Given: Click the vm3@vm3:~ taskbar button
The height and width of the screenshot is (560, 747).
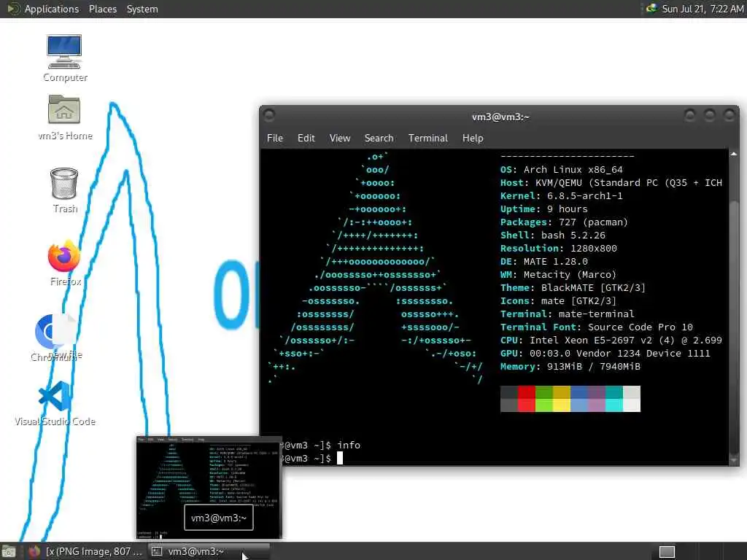Looking at the screenshot, I should 209,551.
